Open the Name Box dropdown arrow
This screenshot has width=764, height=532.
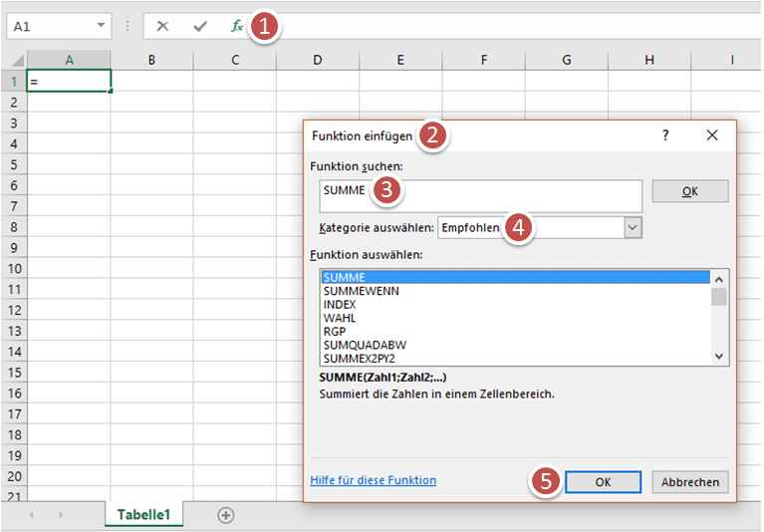[x=101, y=25]
